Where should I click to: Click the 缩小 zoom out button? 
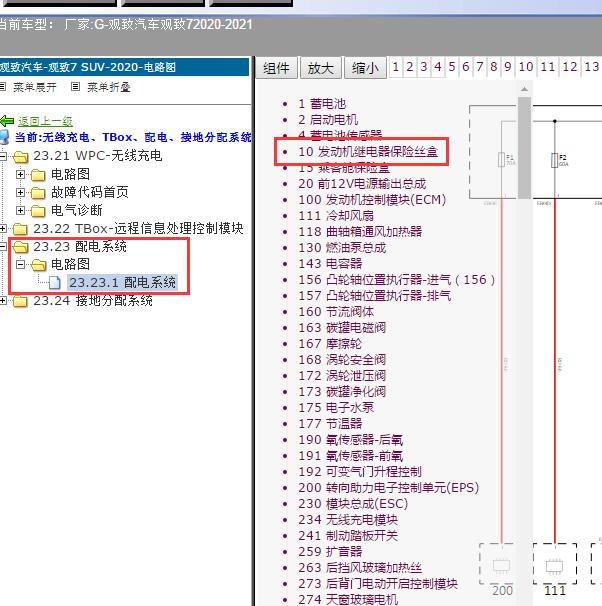[x=365, y=68]
